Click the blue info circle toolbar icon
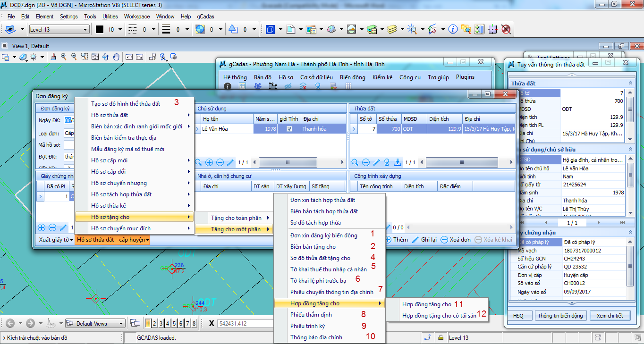 tap(453, 29)
